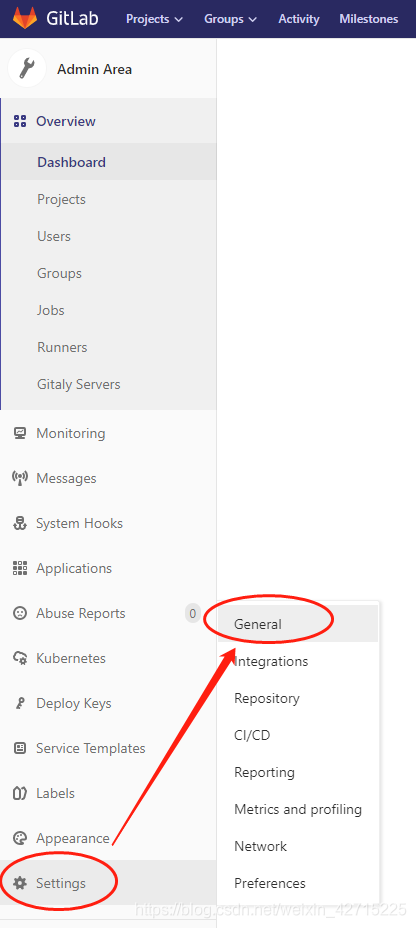Click the System Hooks anchor icon
The height and width of the screenshot is (928, 416).
[20, 523]
